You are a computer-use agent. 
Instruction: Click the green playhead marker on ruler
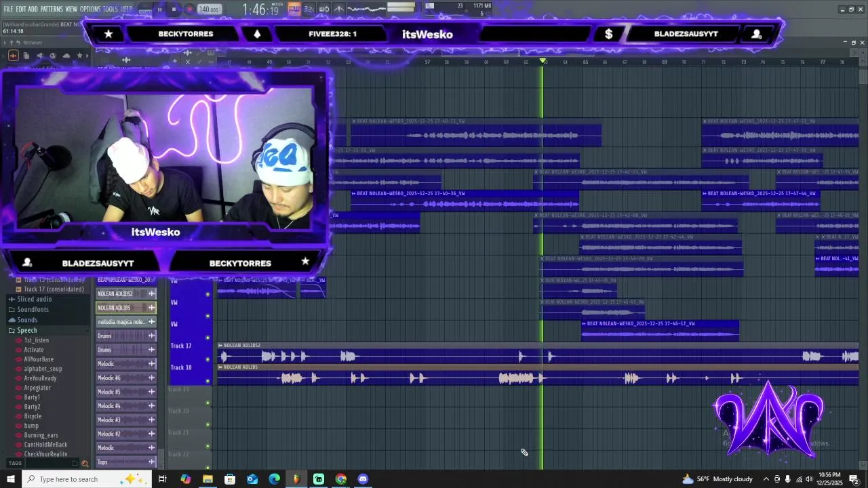point(542,61)
